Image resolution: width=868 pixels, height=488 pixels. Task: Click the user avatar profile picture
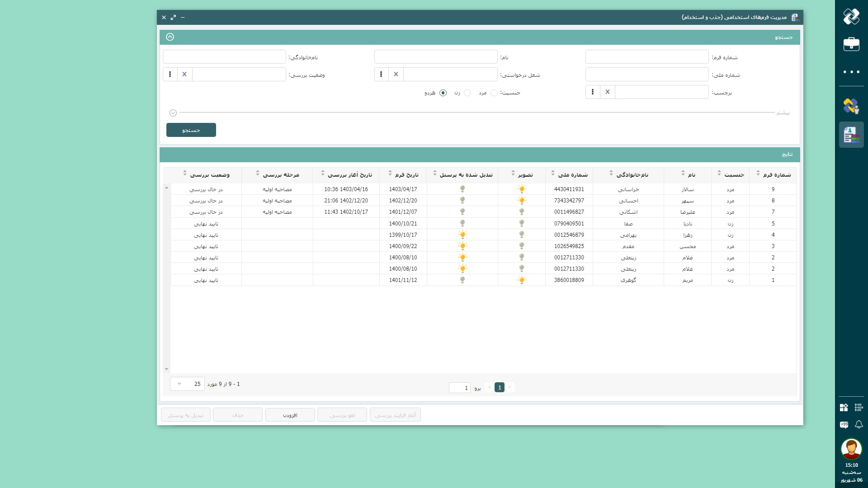coord(851,449)
